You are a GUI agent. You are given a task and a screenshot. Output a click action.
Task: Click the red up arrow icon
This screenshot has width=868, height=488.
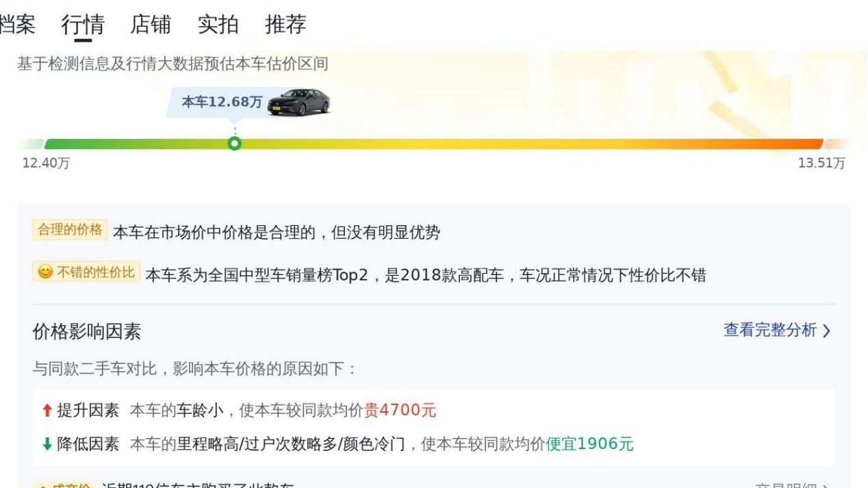pos(47,411)
